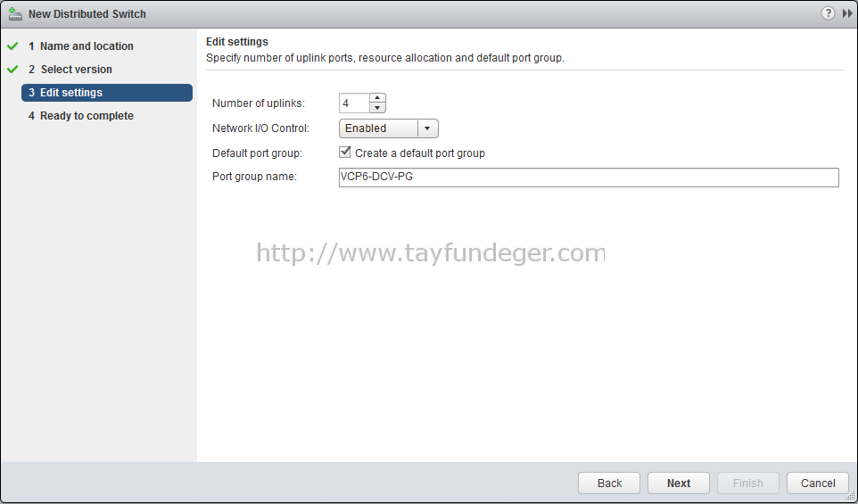The height and width of the screenshot is (504, 858).
Task: Decrease number of uplinks with down arrow
Action: (377, 108)
